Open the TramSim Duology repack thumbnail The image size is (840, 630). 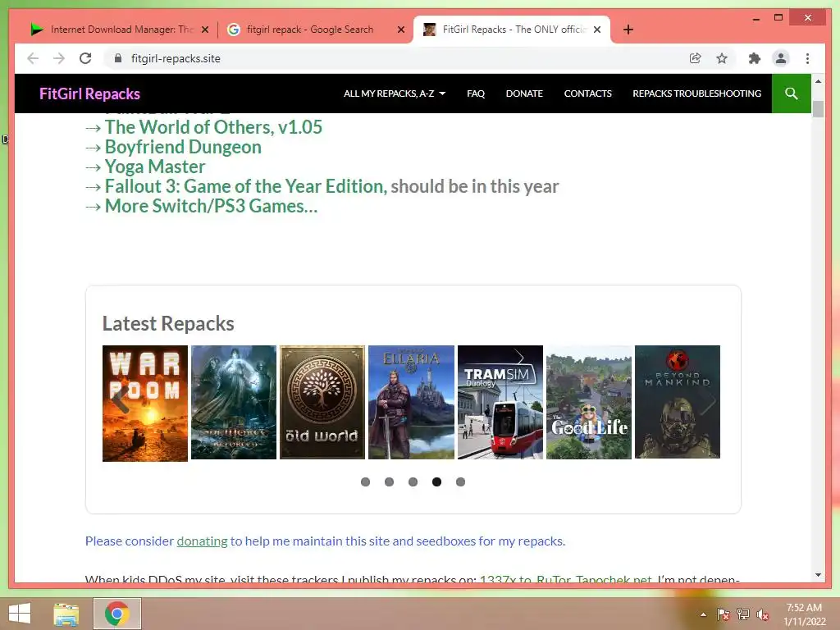(x=500, y=402)
